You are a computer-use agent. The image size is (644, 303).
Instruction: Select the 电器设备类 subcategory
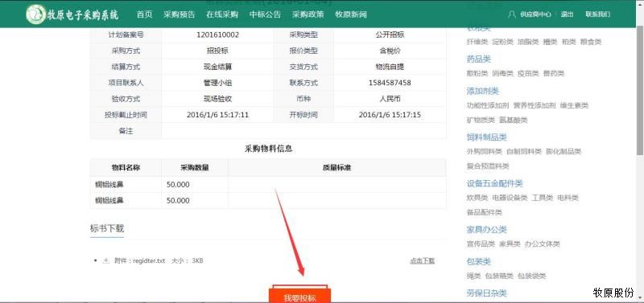point(510,198)
